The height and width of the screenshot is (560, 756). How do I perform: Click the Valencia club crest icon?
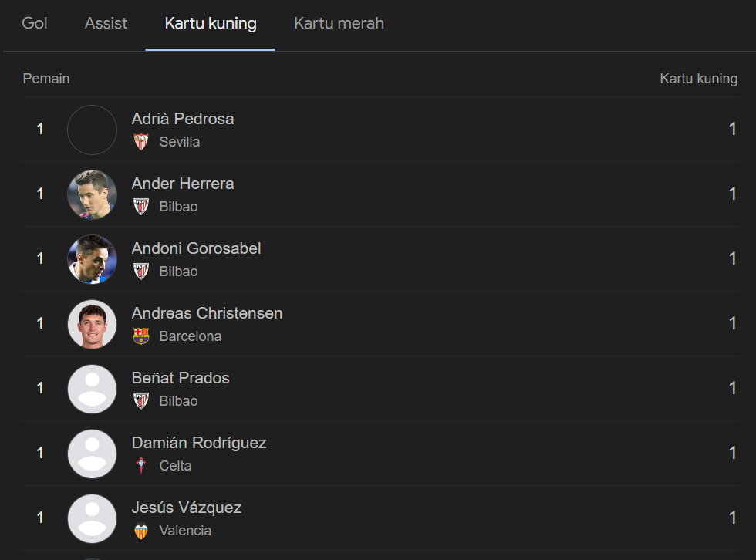[x=140, y=531]
